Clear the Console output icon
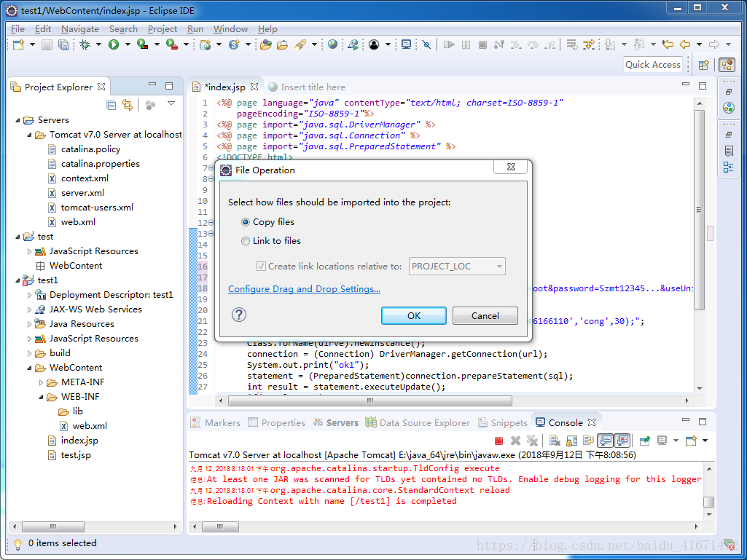Image resolution: width=747 pixels, height=560 pixels. 554,441
